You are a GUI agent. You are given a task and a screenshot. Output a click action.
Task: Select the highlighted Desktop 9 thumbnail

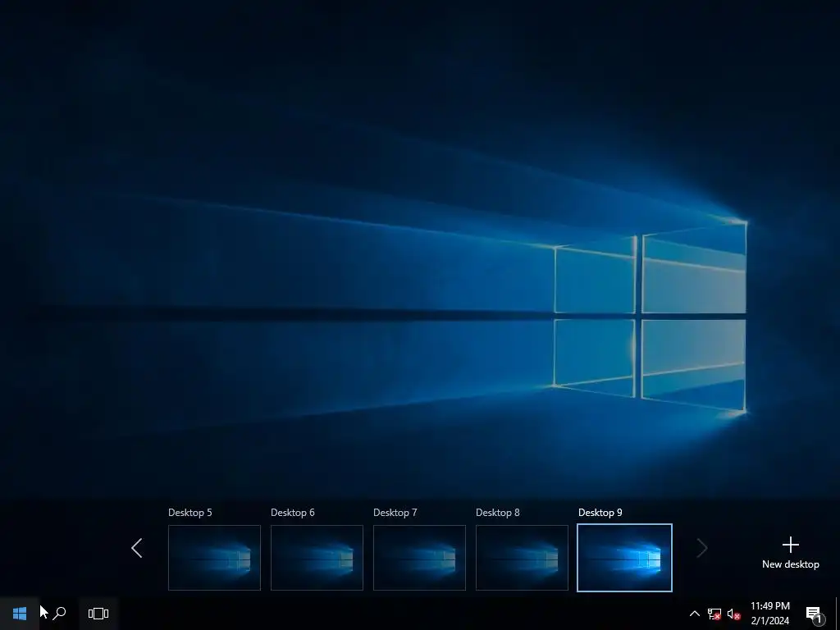pos(624,558)
